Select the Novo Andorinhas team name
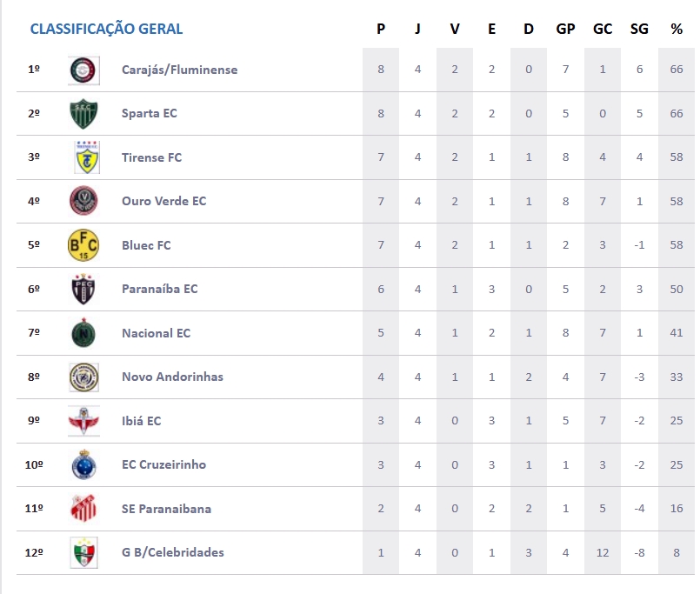700x594 pixels. pos(172,377)
